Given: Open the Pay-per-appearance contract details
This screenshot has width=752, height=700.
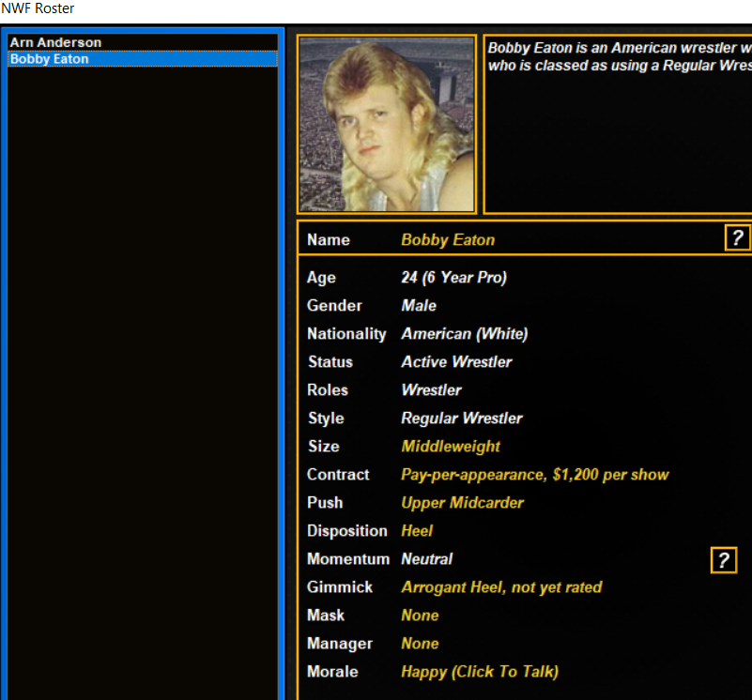Looking at the screenshot, I should pos(534,475).
